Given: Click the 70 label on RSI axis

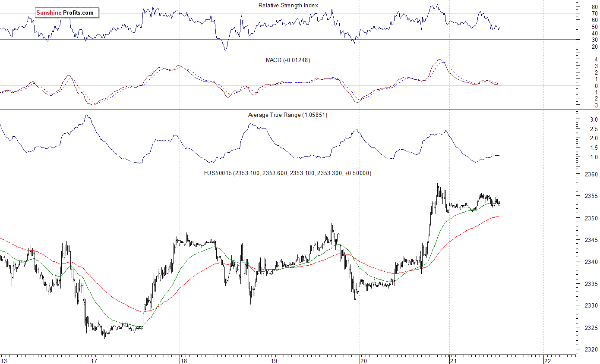Looking at the screenshot, I should pos(594,13).
